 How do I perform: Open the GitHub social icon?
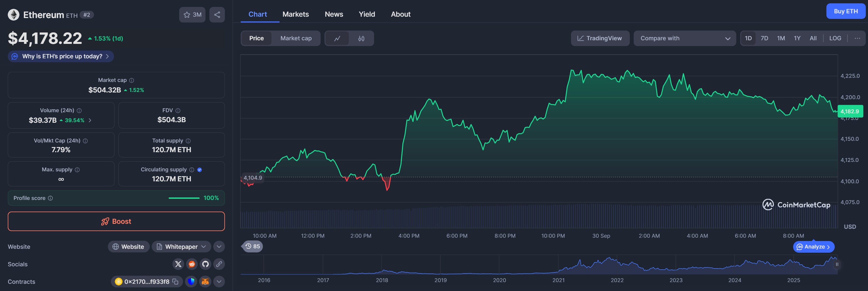(205, 264)
